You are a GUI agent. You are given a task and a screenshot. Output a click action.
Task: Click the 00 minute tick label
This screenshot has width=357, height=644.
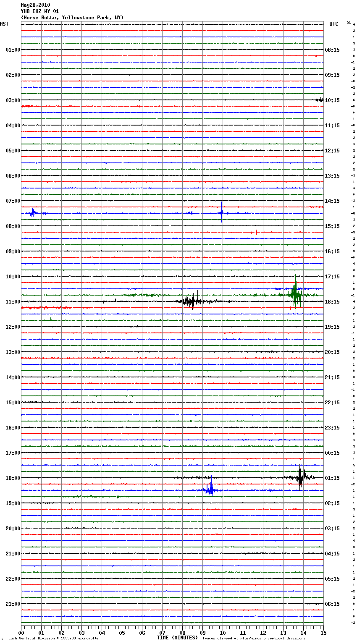(21, 633)
